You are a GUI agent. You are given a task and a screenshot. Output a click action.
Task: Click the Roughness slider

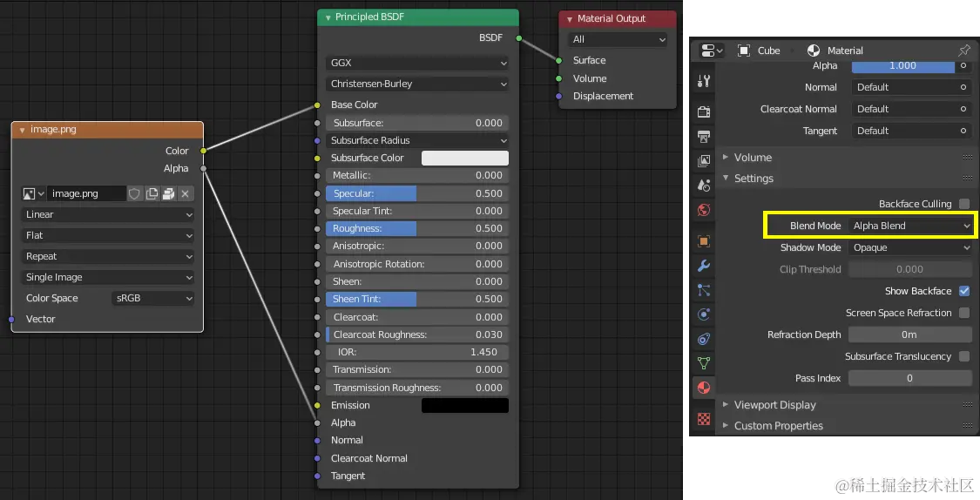tap(417, 229)
